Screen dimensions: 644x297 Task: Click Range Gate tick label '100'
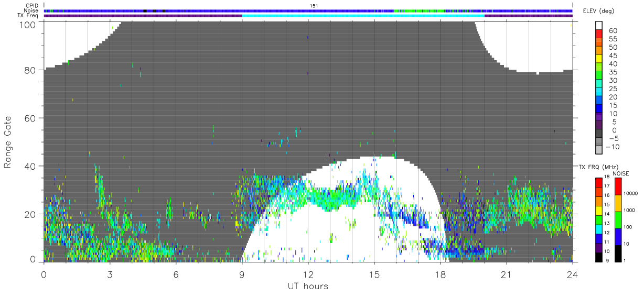tap(27, 24)
